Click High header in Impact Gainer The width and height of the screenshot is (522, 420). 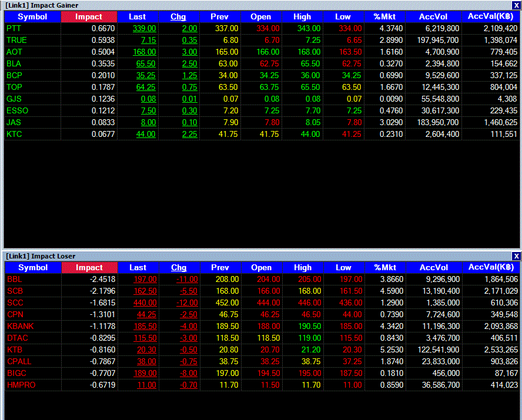[302, 17]
